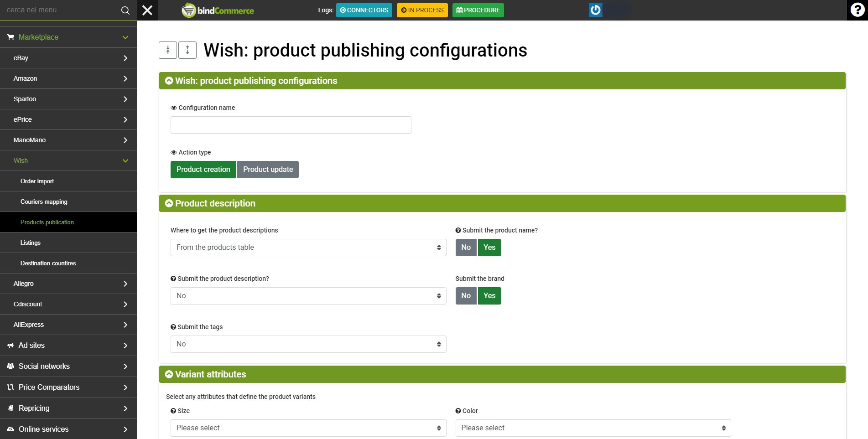
Task: Open the Size attribute dropdown
Action: 308,428
